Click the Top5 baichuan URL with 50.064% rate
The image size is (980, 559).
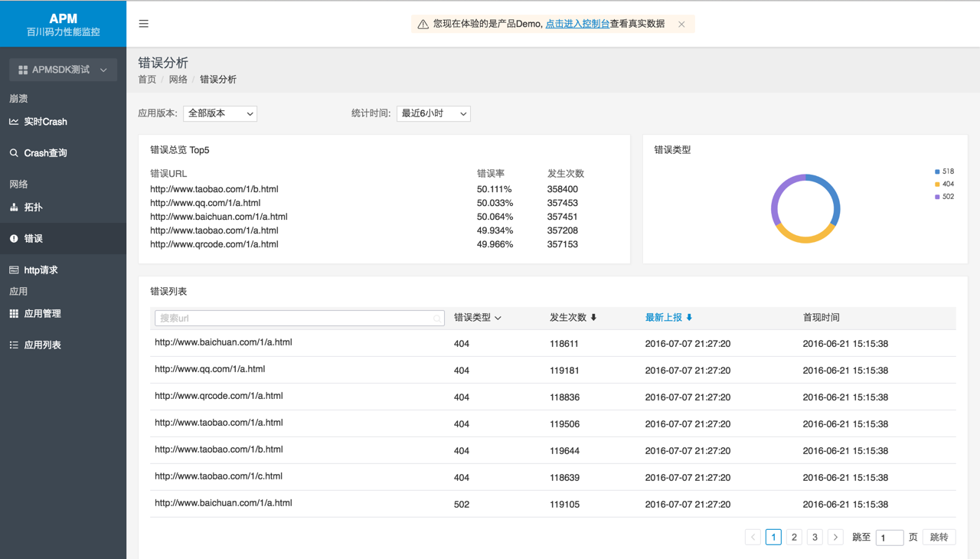[219, 217]
